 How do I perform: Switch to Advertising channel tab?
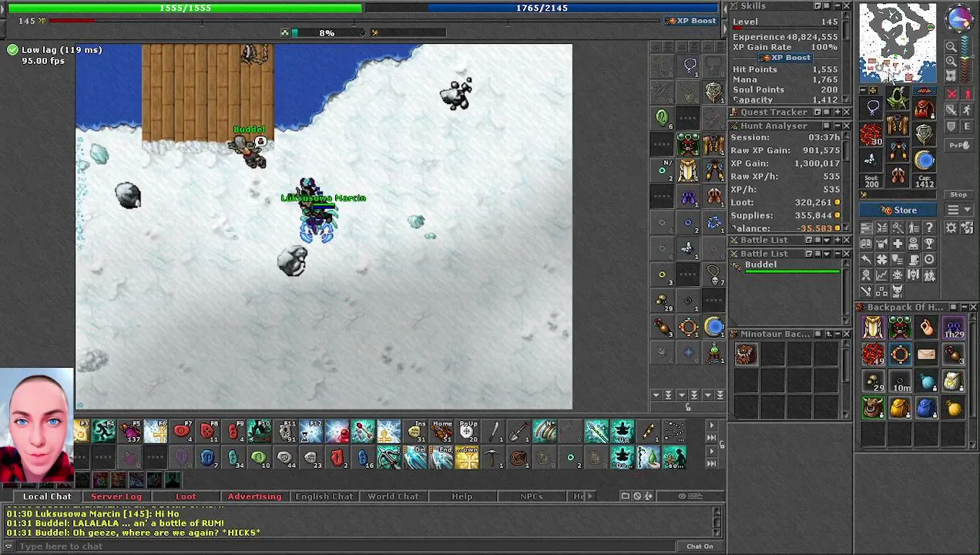point(254,496)
